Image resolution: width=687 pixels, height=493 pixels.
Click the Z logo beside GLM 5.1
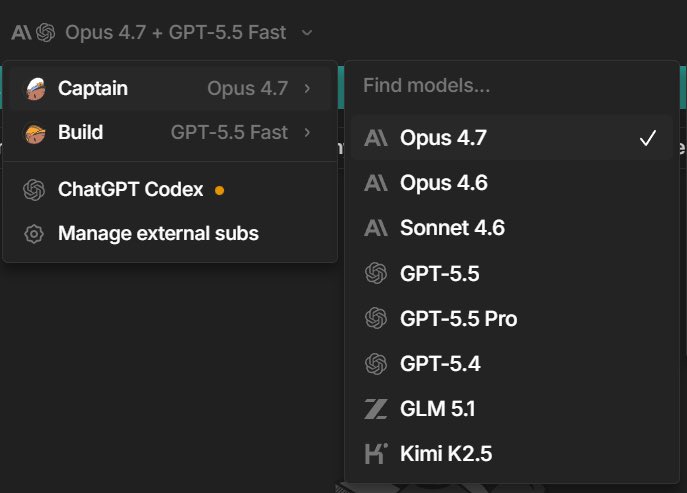click(x=376, y=409)
